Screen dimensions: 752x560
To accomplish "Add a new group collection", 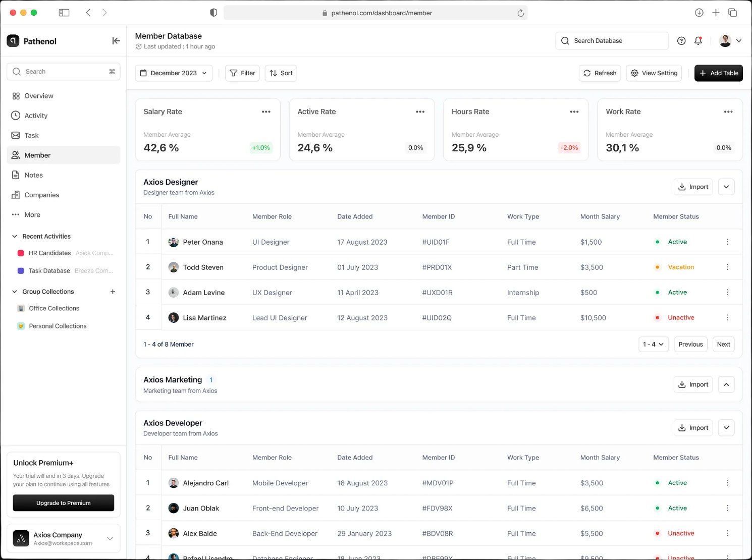I will click(x=113, y=292).
